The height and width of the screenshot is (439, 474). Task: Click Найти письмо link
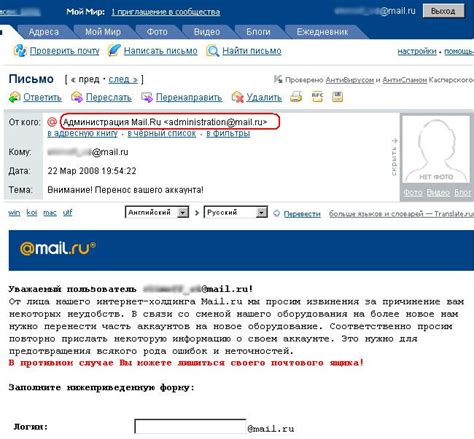[x=252, y=51]
